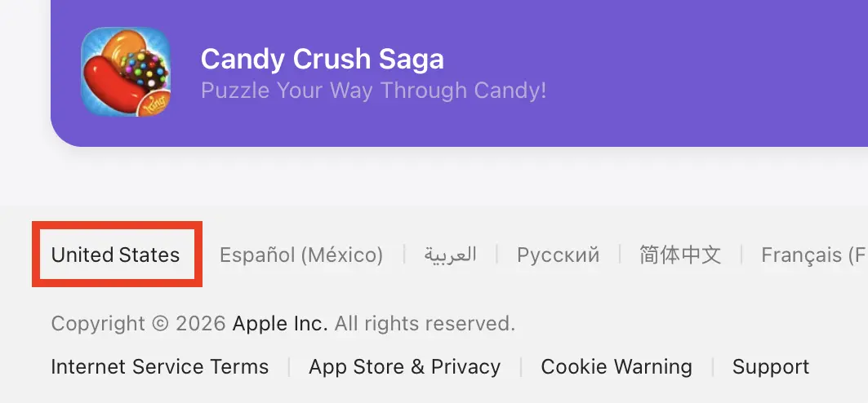The image size is (868, 403).
Task: Open the Cookie Warning page
Action: (x=617, y=367)
